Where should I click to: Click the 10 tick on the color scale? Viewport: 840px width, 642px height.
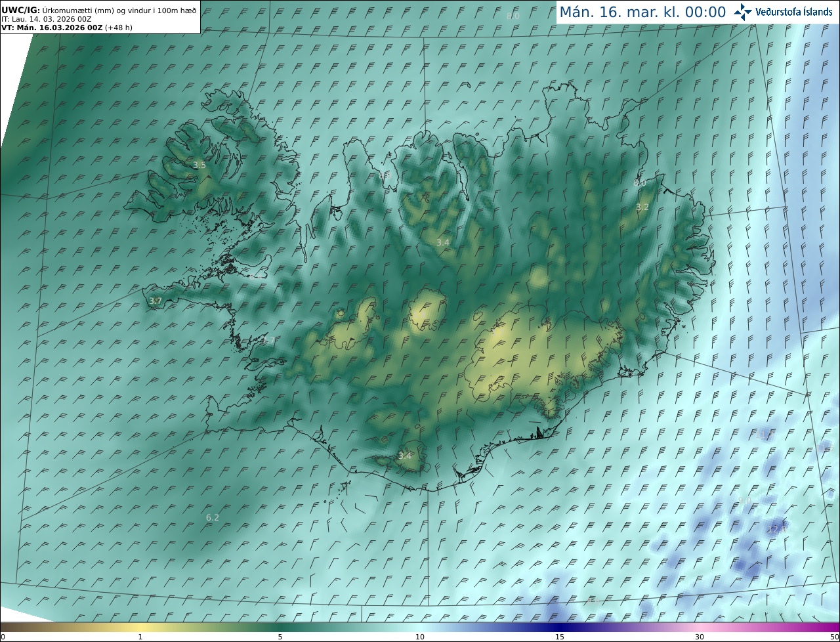point(420,637)
